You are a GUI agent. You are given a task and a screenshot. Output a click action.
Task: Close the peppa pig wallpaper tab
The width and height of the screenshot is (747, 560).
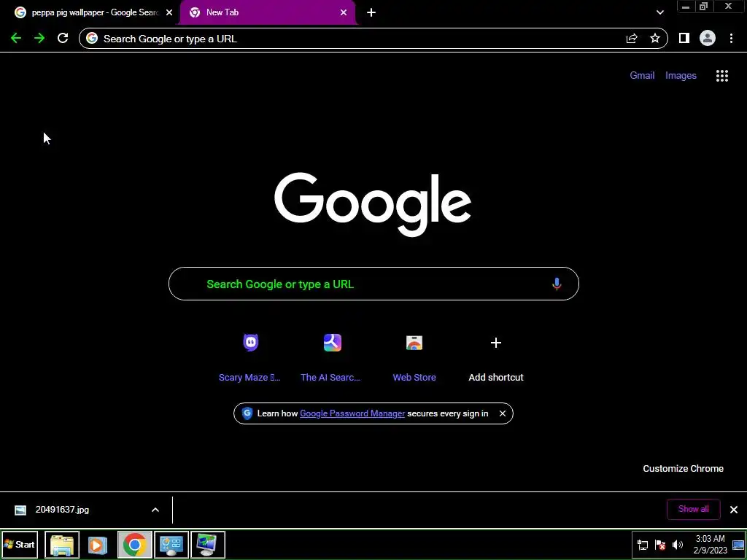pyautogui.click(x=169, y=13)
